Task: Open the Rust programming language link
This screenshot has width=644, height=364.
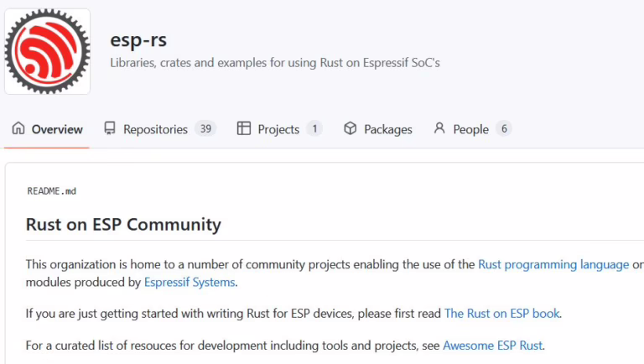Action: (553, 264)
